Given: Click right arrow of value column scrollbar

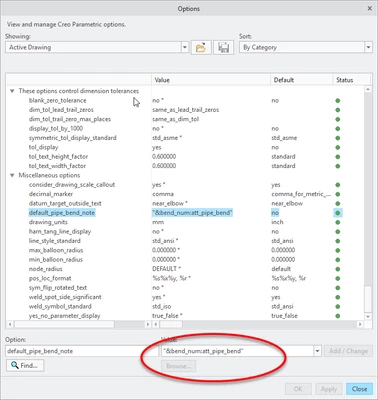Looking at the screenshot, I should click(x=360, y=324).
